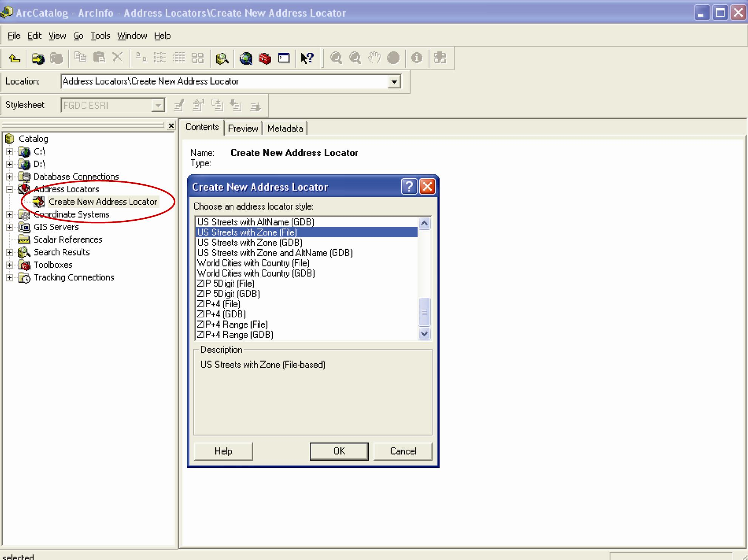Click the Copy toolbar icon

click(80, 57)
